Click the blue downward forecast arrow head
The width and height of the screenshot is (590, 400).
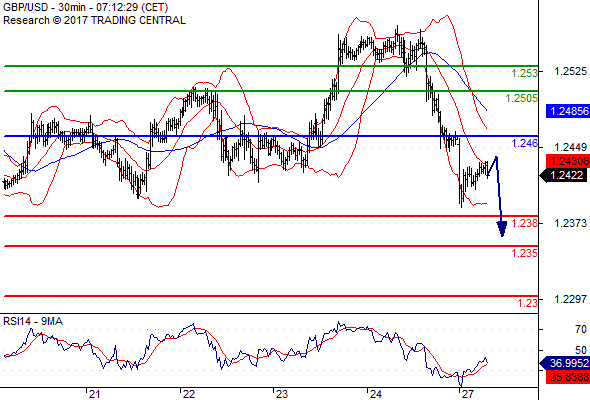(502, 229)
